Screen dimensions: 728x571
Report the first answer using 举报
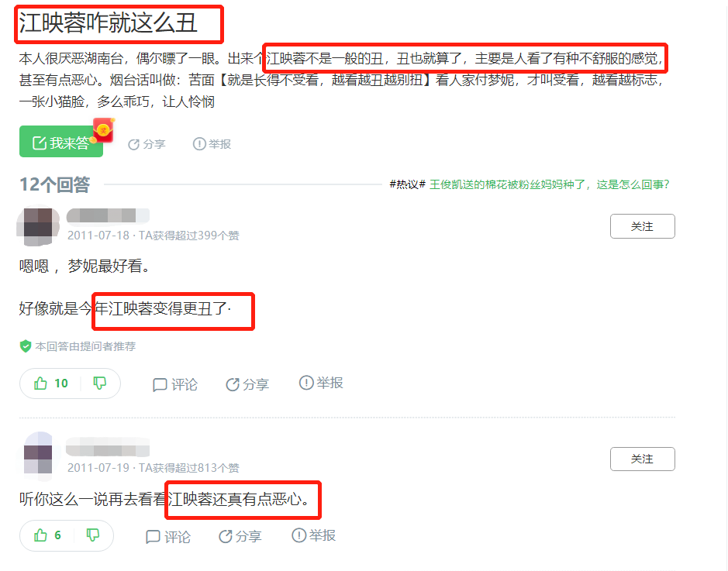tap(321, 383)
